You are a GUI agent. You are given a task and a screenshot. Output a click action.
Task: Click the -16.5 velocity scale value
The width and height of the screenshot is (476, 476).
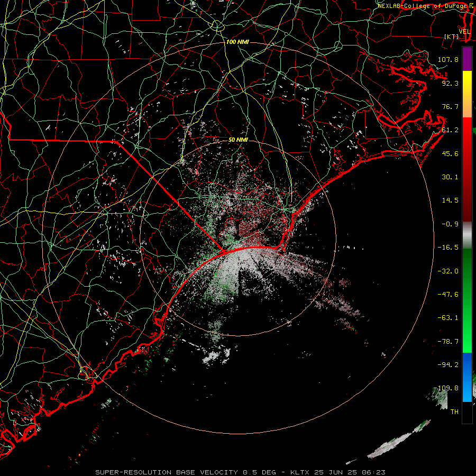[448, 248]
